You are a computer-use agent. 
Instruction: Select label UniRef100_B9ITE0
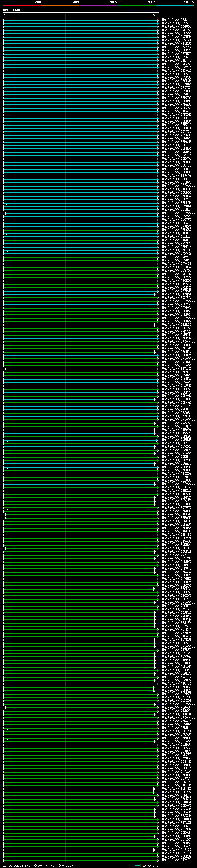(177, 88)
